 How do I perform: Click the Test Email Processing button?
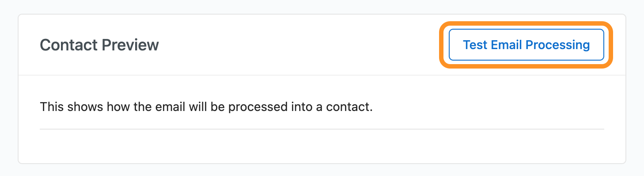(526, 45)
